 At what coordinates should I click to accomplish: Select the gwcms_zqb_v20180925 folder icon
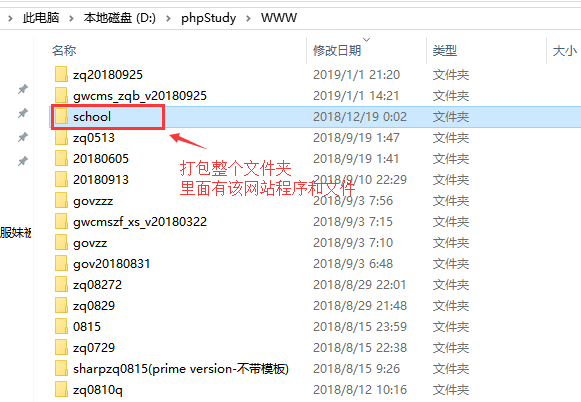61,96
